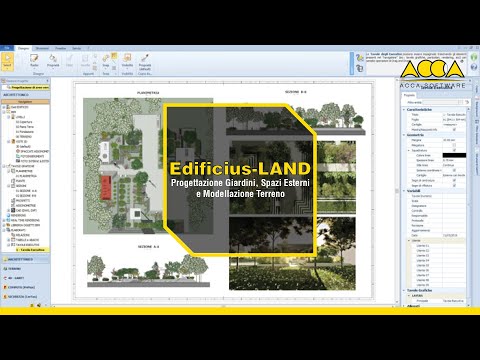This screenshot has width=480, height=360.
Task: Pick the Proprietà default eyedropper tool
Action: (145, 61)
